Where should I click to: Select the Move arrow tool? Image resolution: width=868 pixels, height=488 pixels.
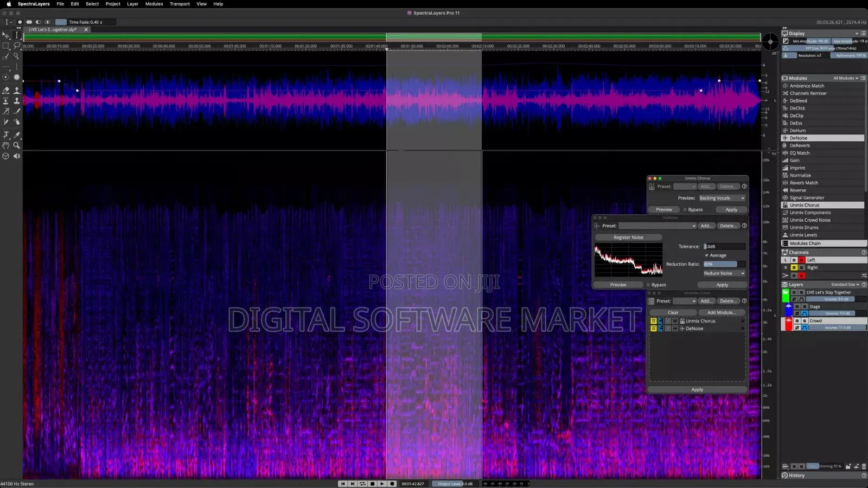(6, 35)
